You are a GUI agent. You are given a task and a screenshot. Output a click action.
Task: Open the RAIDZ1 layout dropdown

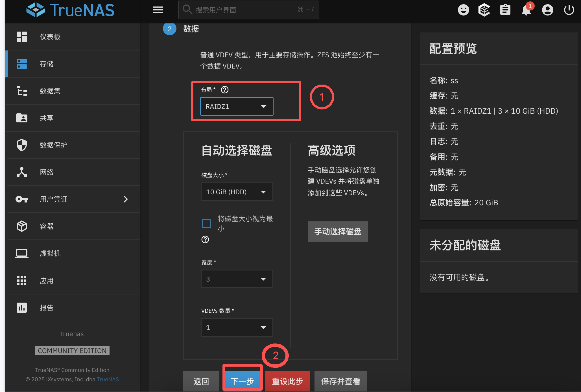[237, 106]
